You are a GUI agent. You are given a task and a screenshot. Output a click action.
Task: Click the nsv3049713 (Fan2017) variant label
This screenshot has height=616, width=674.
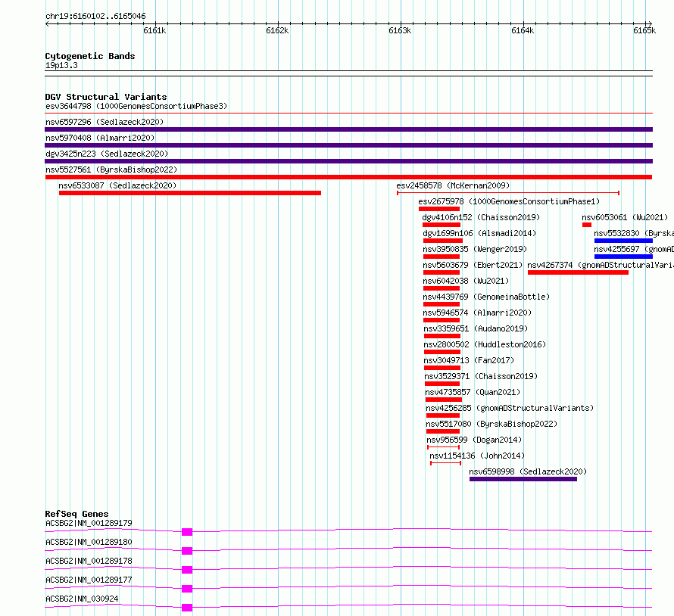coord(469,360)
